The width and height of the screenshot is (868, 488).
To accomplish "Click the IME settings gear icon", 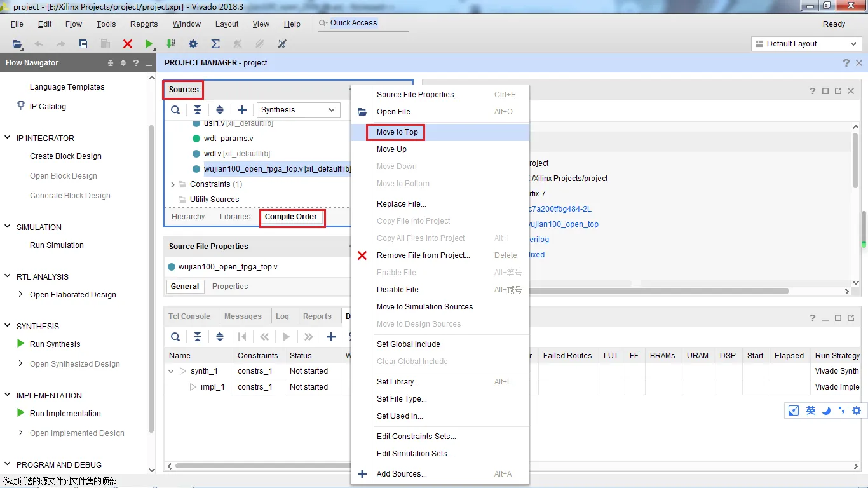I will point(857,410).
